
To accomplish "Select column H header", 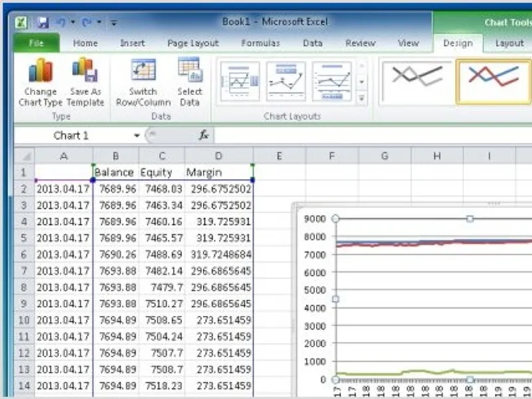I will click(x=437, y=156).
